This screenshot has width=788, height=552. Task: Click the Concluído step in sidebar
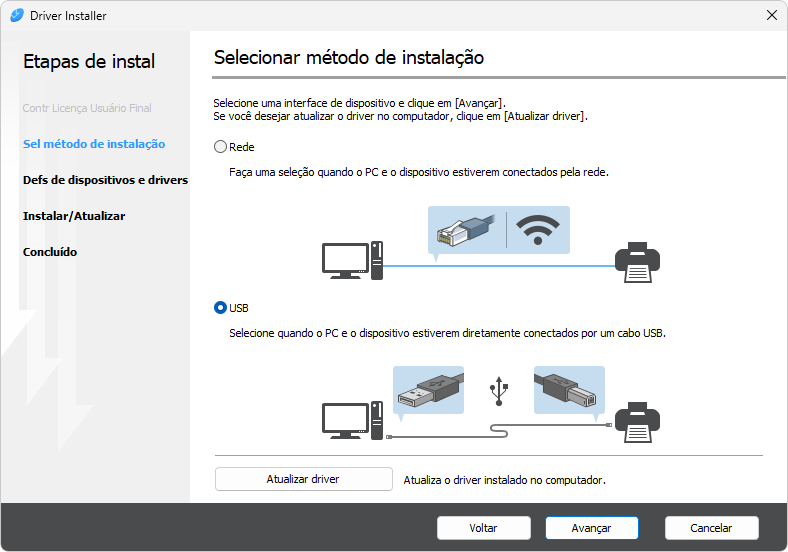tap(50, 252)
